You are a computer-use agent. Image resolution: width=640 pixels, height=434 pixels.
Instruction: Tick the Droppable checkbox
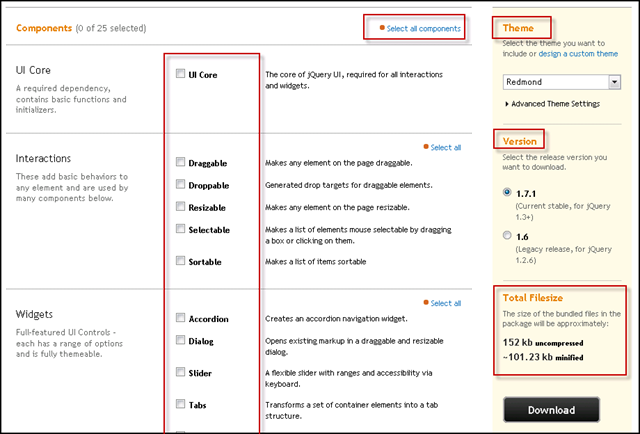(180, 184)
